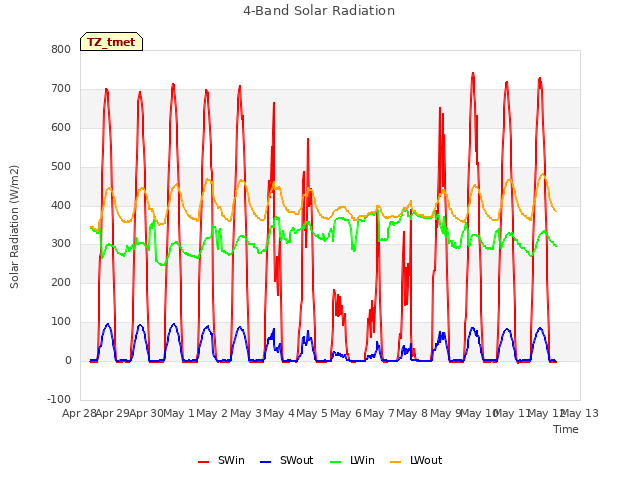
Task: Click the May 6 x-axis label
Action: click(x=346, y=413)
